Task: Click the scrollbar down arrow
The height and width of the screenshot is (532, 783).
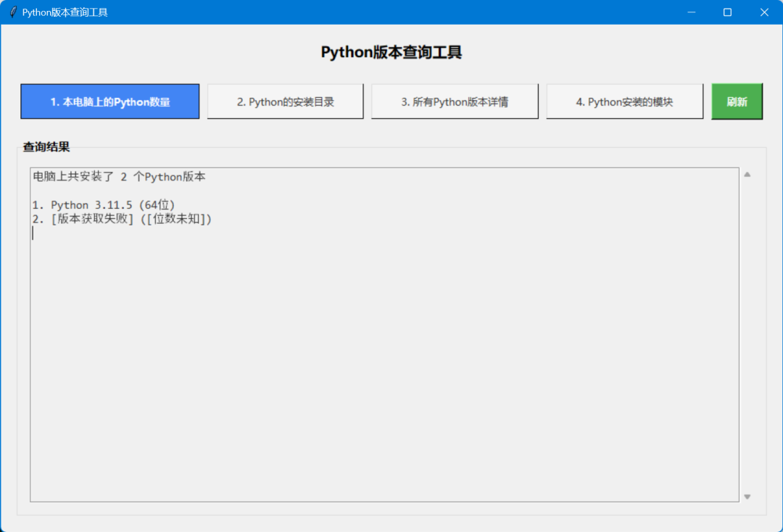Action: 747,496
